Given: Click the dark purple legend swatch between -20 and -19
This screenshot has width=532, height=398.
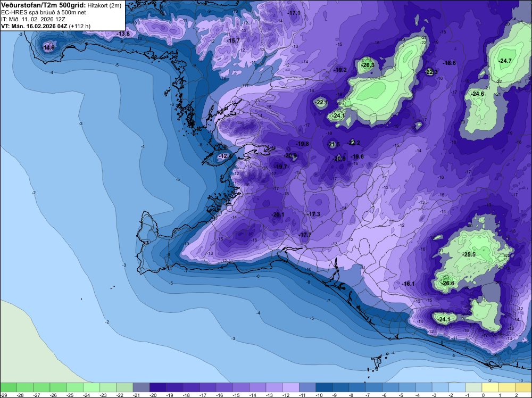Looking at the screenshot, I should (158, 387).
